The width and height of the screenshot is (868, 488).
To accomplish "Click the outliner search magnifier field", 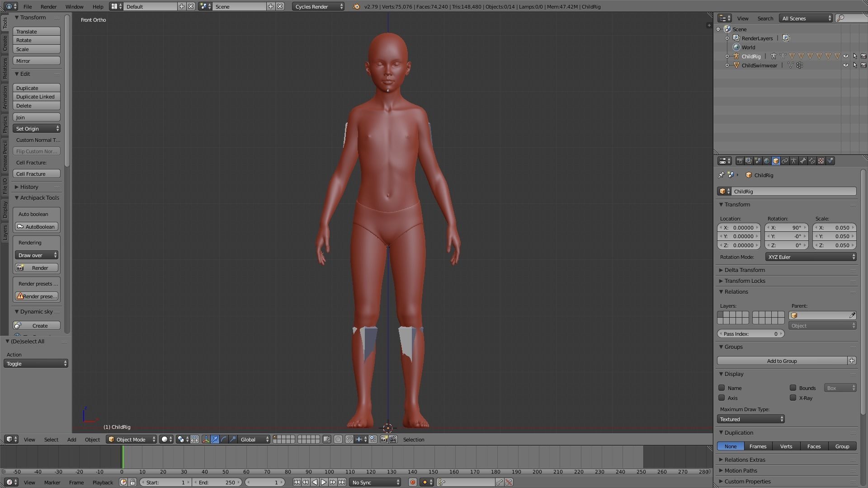I will point(851,18).
